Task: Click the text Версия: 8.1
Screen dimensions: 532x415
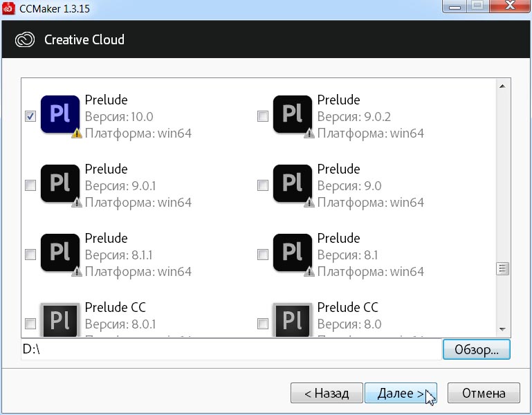Action: (347, 255)
